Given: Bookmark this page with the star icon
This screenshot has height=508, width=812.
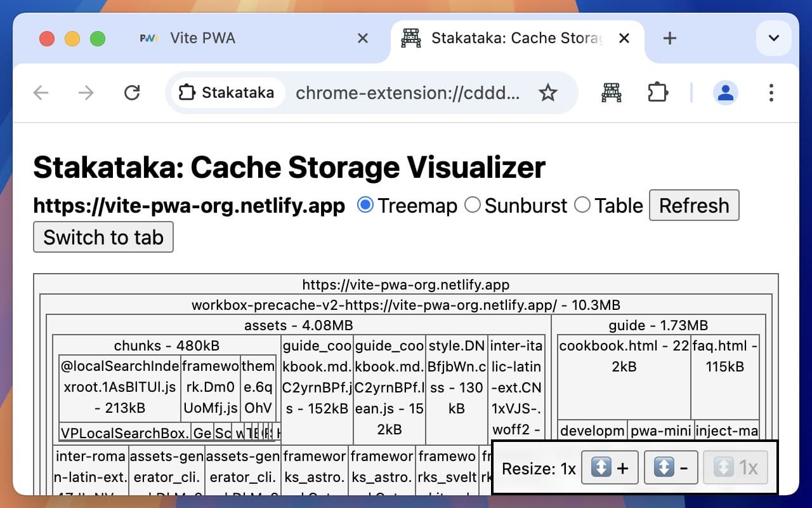Looking at the screenshot, I should (x=547, y=93).
